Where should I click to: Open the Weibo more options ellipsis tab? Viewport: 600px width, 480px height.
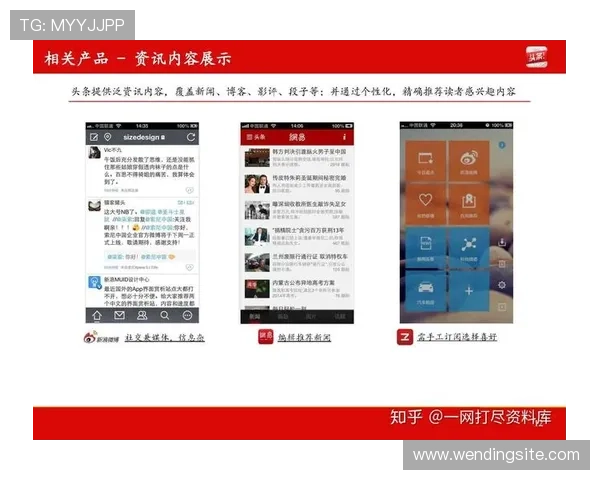click(x=188, y=315)
